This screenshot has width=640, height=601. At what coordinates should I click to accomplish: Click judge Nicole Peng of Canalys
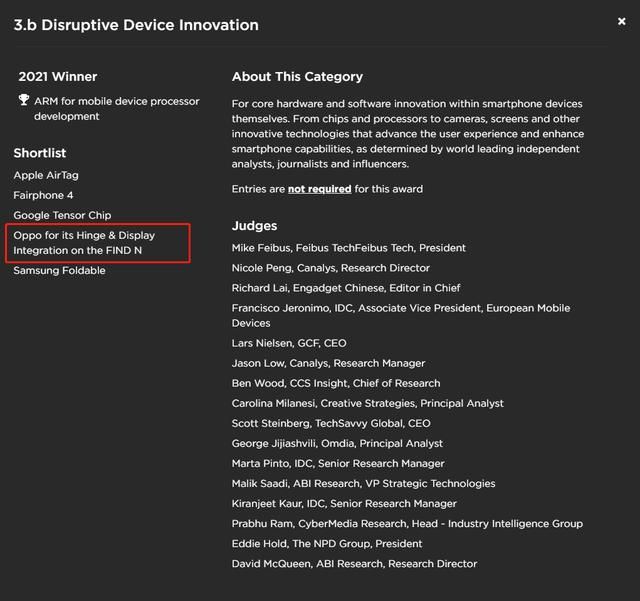[330, 268]
